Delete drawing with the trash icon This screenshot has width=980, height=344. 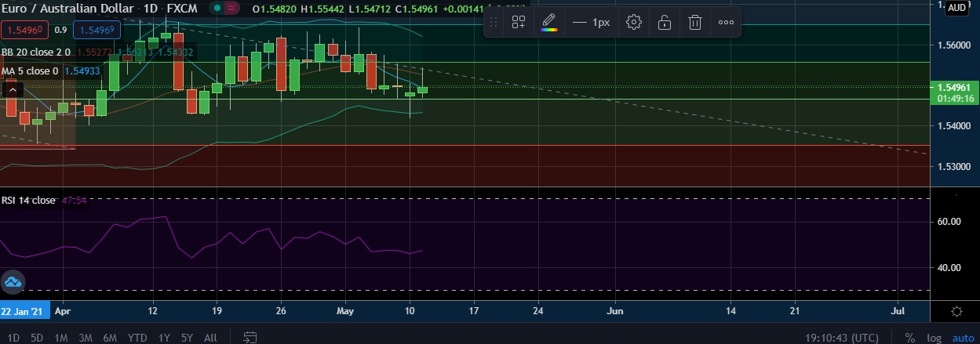[694, 22]
